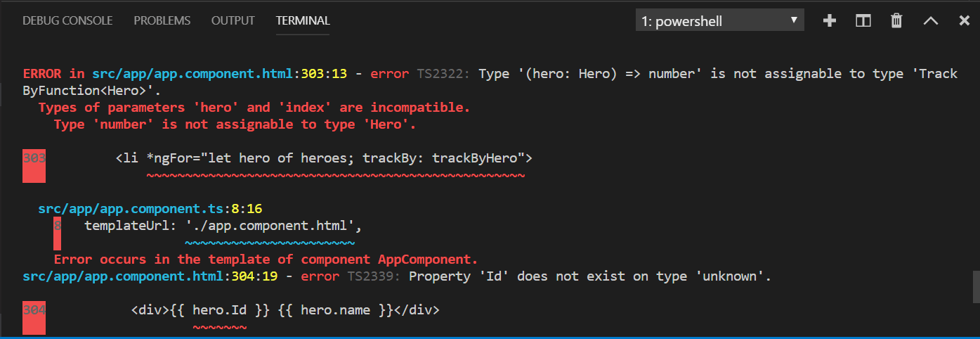The width and height of the screenshot is (980, 339).
Task: Create a new terminal with plus icon
Action: [x=830, y=21]
